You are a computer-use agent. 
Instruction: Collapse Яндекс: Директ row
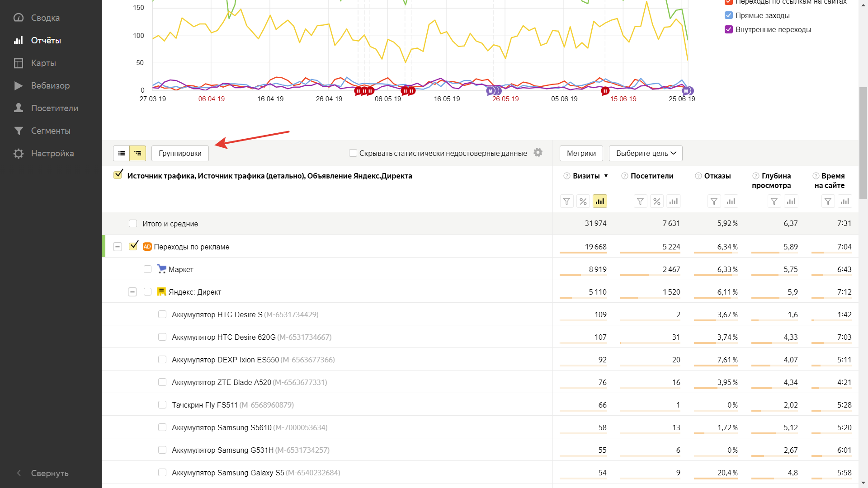pyautogui.click(x=132, y=292)
